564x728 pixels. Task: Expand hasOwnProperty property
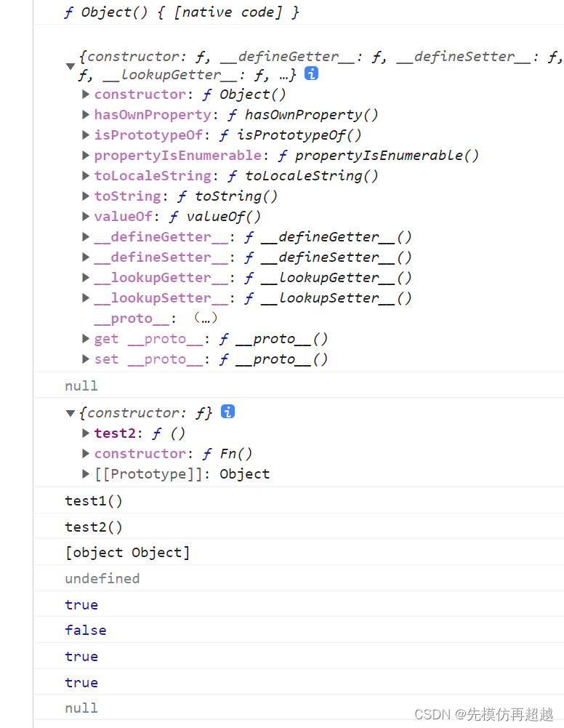click(85, 115)
